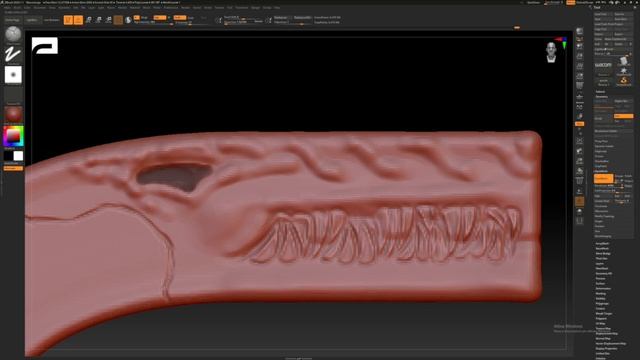Open the LightBox button
640x360 pixels.
(32, 20)
